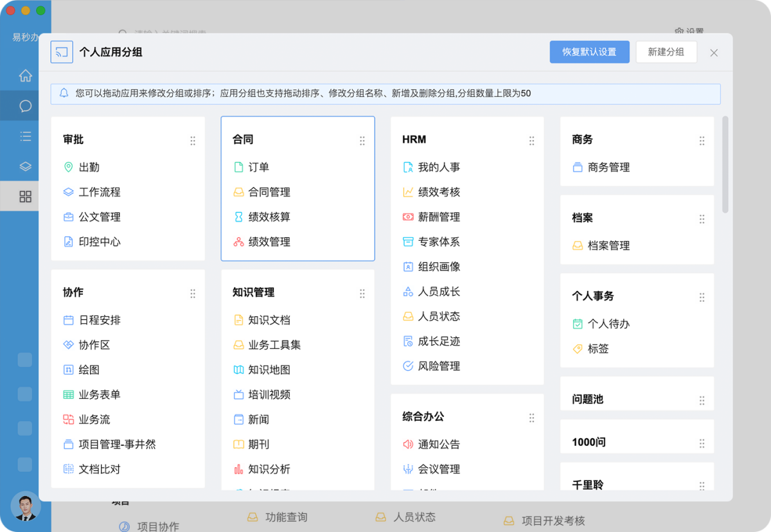The height and width of the screenshot is (532, 771).
Task: Select 知识地图 in 知识管理 group
Action: click(269, 370)
